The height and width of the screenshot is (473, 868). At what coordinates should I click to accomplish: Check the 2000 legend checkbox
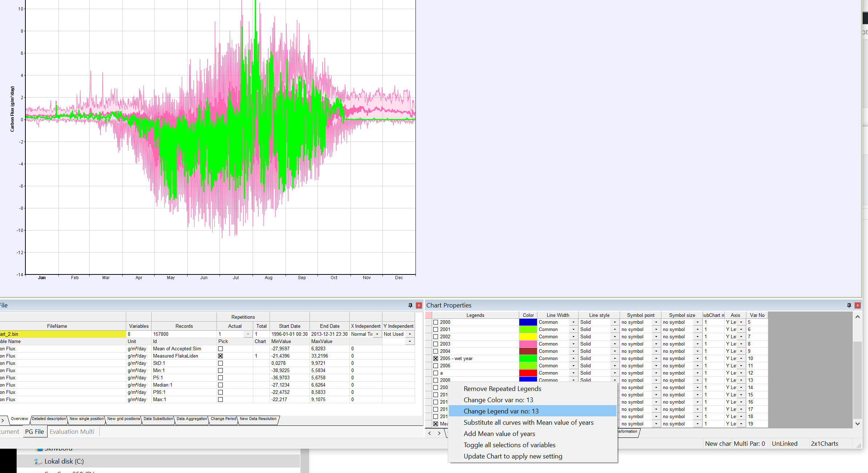(x=436, y=322)
